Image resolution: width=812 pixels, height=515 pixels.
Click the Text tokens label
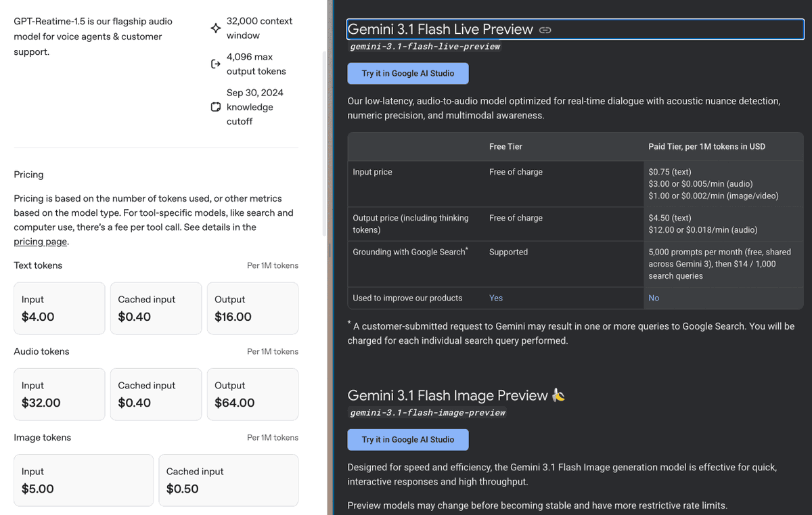coord(38,265)
